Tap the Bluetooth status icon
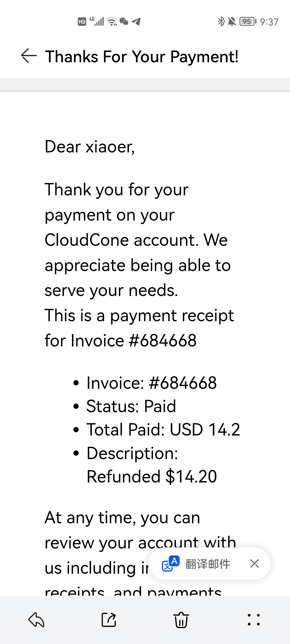The width and height of the screenshot is (290, 644). pyautogui.click(x=221, y=21)
